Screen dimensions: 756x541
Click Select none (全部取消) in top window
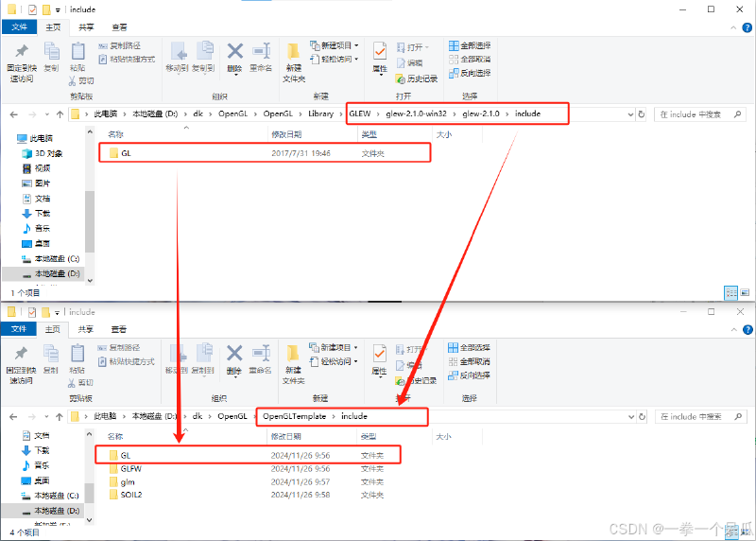click(470, 60)
